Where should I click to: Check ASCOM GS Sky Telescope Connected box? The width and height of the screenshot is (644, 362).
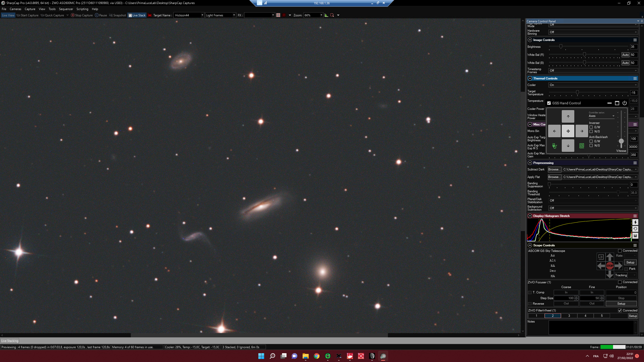(620, 251)
